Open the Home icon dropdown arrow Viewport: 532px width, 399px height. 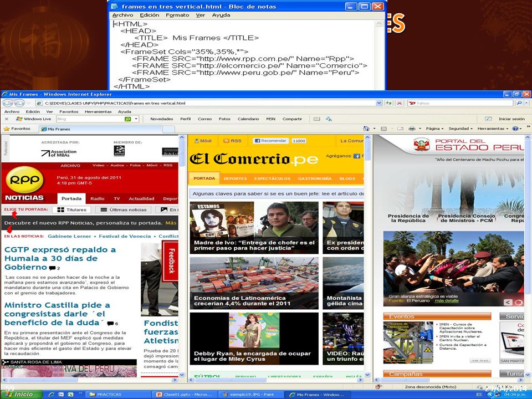374,129
